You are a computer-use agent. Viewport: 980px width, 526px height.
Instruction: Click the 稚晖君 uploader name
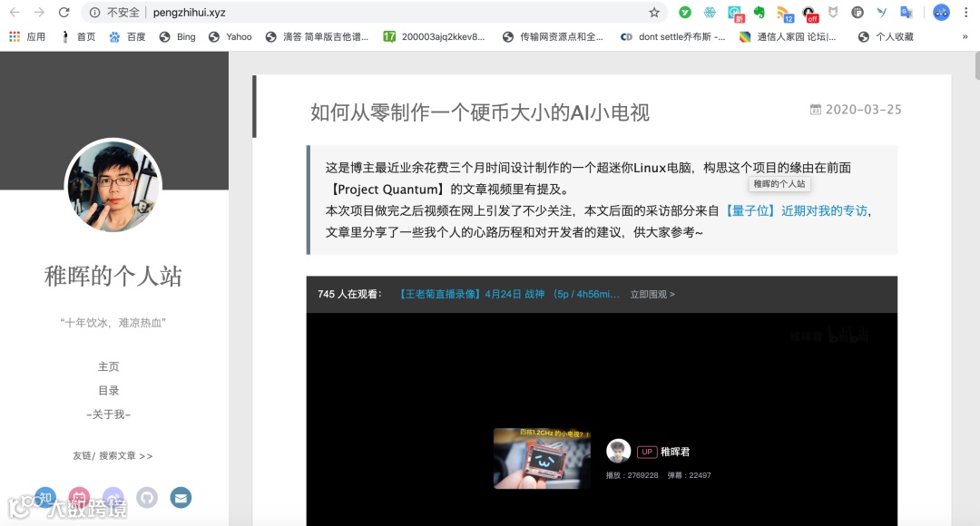[675, 452]
